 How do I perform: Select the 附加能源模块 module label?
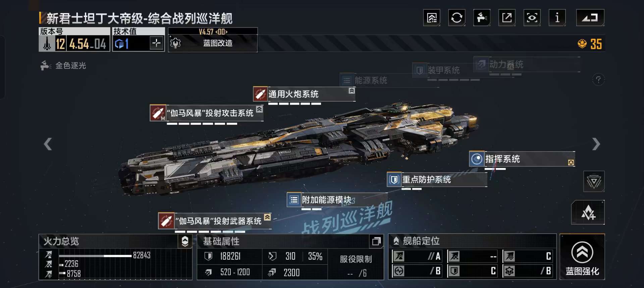[327, 200]
